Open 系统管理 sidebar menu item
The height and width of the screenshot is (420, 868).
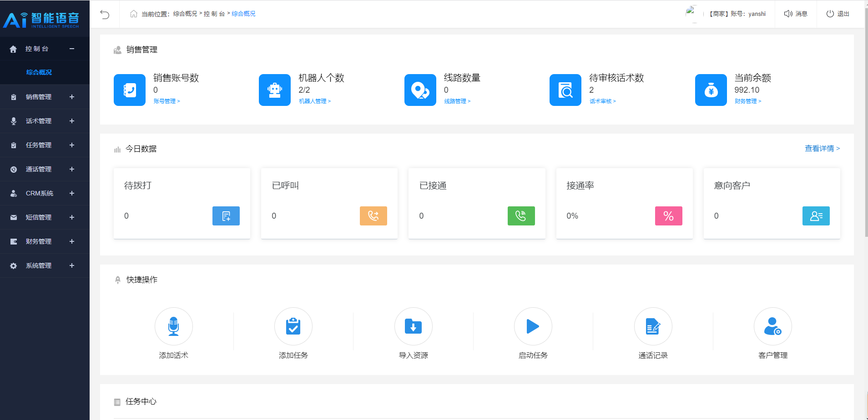click(x=45, y=265)
